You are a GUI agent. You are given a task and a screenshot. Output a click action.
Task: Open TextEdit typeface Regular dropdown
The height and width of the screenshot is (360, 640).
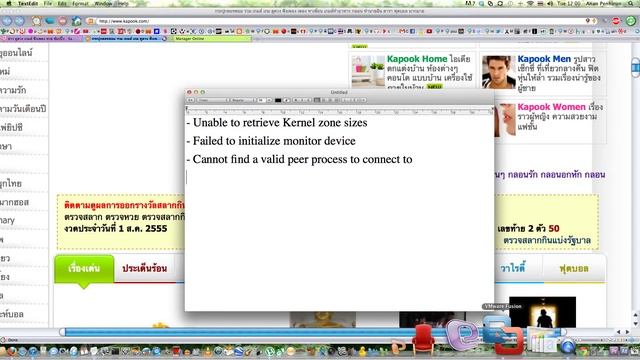(243, 100)
